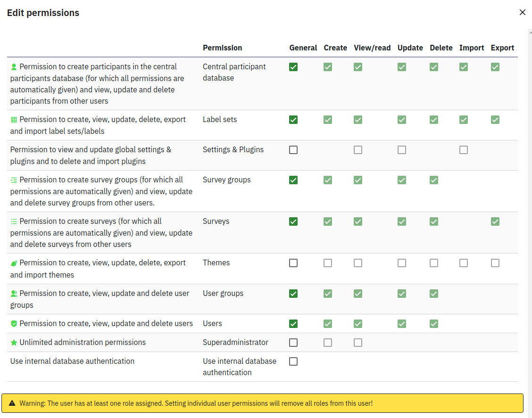
Task: Click the person icon beside central participants permission
Action: coord(14,67)
